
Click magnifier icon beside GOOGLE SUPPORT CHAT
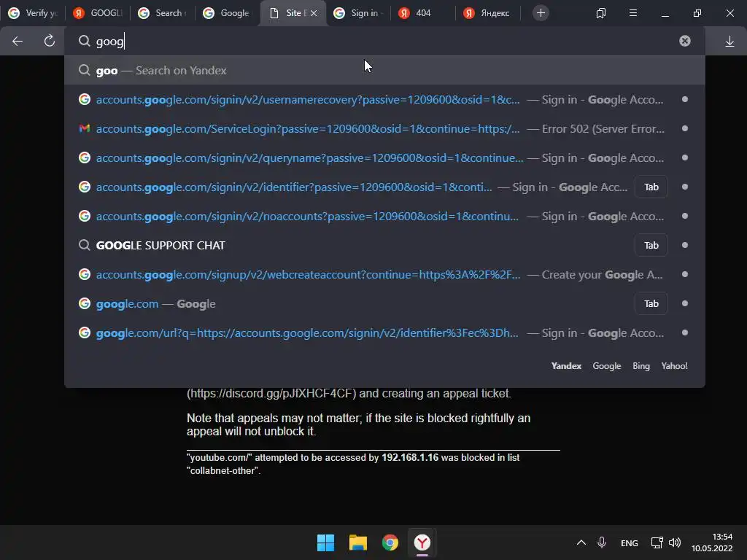[85, 245]
